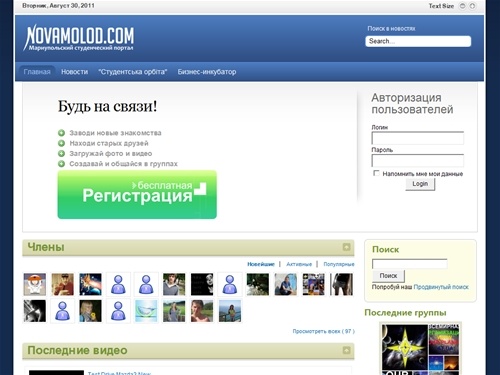Open the dark green foliage member avatar
Screen dimensions: 500x375
(258, 284)
